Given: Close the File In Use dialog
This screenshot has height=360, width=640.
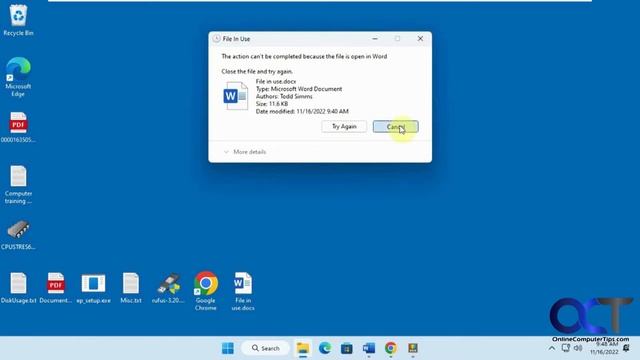Looking at the screenshot, I should coord(420,38).
